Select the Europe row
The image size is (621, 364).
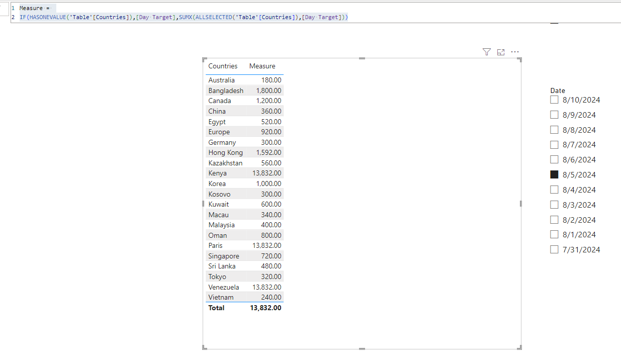pos(244,132)
